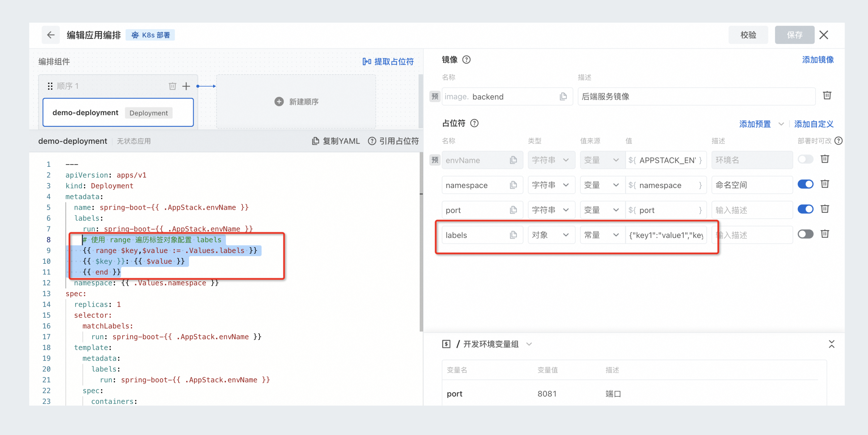Delete the labels placeholder row
The width and height of the screenshot is (868, 435).
[825, 234]
